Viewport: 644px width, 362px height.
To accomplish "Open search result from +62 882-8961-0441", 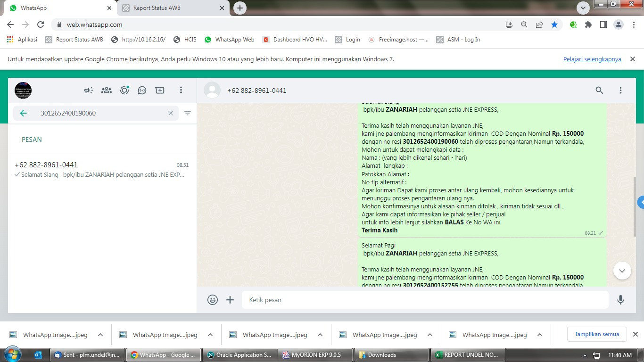I will (x=102, y=170).
